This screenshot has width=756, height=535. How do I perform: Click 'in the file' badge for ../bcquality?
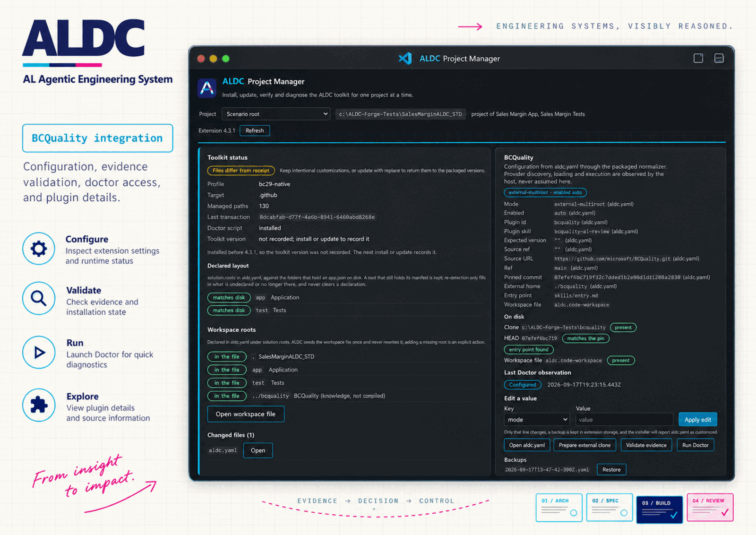(227, 396)
